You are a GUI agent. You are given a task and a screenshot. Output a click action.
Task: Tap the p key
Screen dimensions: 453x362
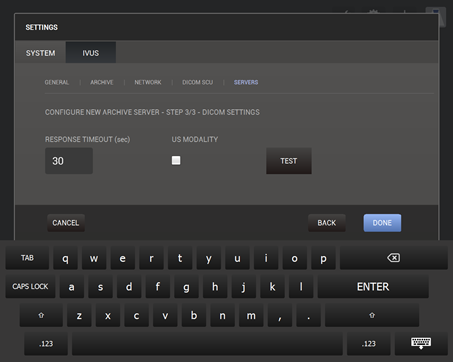[x=323, y=258]
